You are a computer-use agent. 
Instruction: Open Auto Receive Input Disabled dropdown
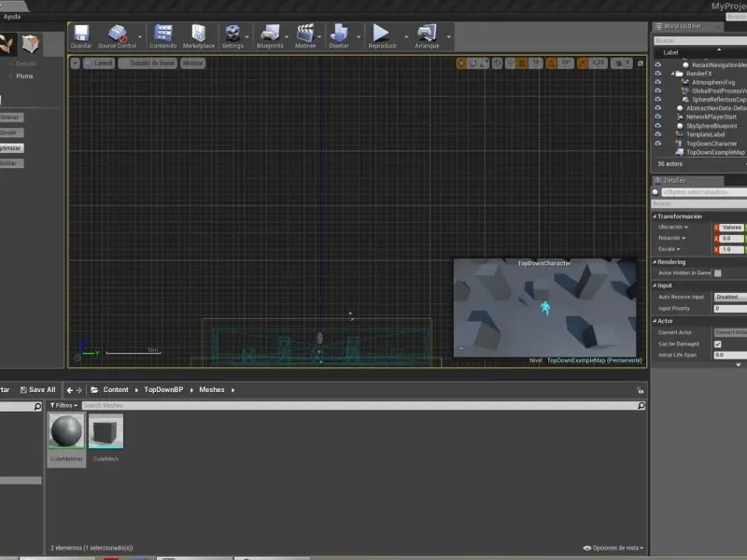point(730,297)
